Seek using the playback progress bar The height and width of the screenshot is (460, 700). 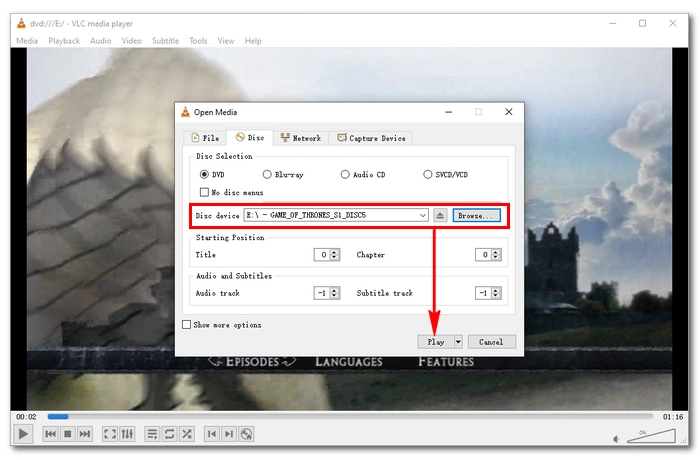[x=350, y=417]
